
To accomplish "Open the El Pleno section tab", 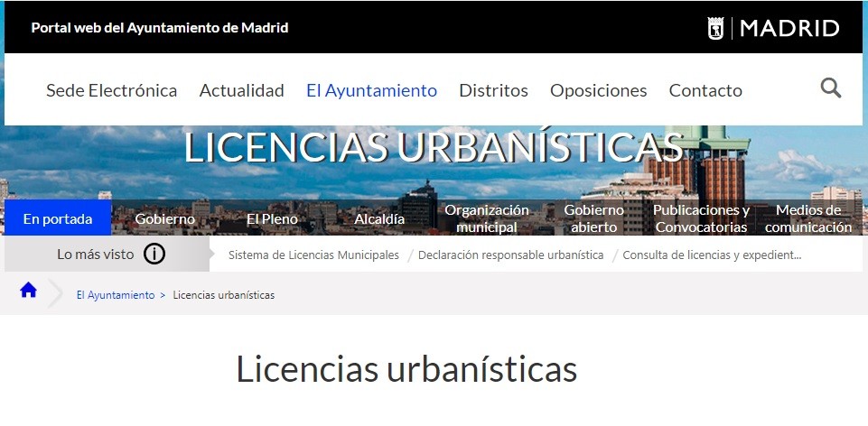I will pyautogui.click(x=272, y=218).
